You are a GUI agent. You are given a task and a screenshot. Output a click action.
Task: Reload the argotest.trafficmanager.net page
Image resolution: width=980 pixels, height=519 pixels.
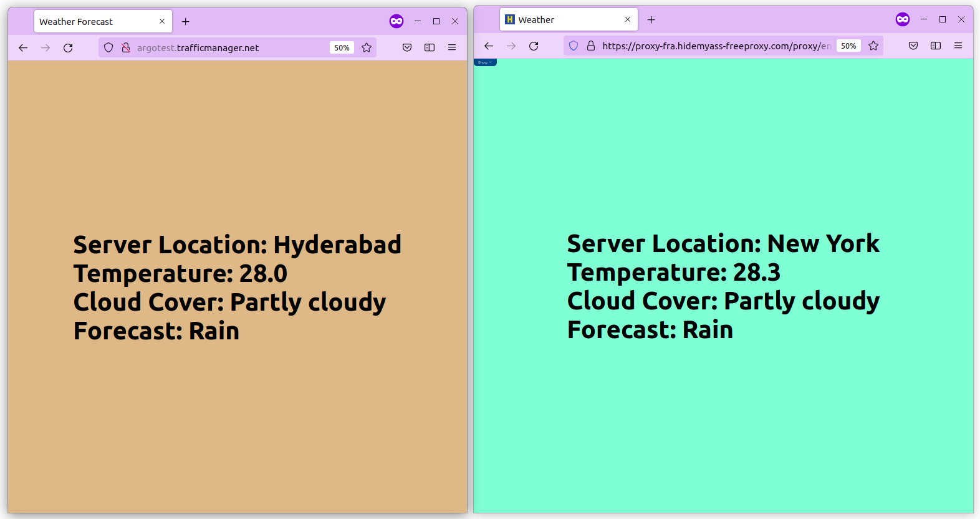click(x=68, y=47)
